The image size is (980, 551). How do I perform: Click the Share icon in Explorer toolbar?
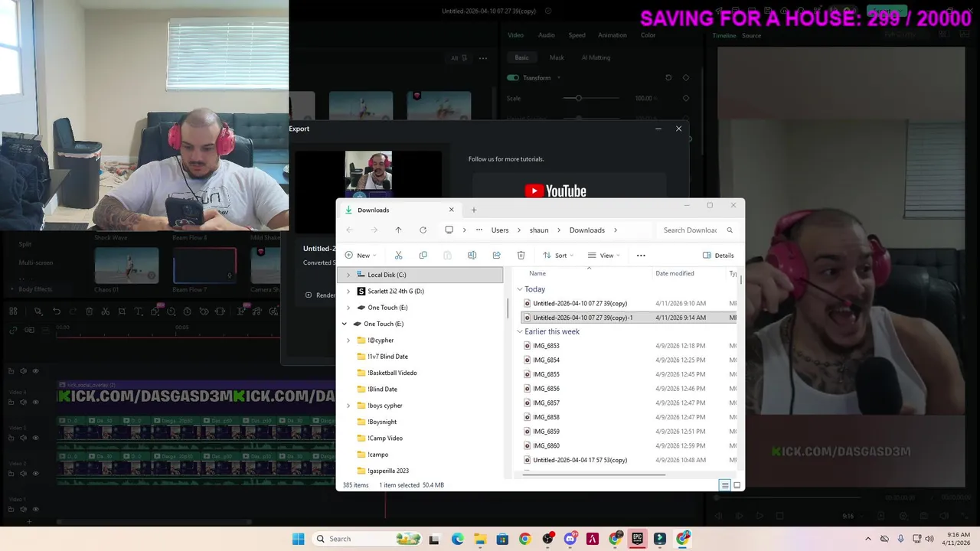click(496, 256)
